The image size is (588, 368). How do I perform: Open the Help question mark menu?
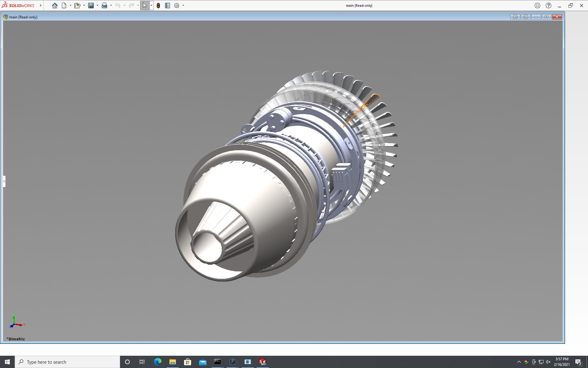coord(548,6)
